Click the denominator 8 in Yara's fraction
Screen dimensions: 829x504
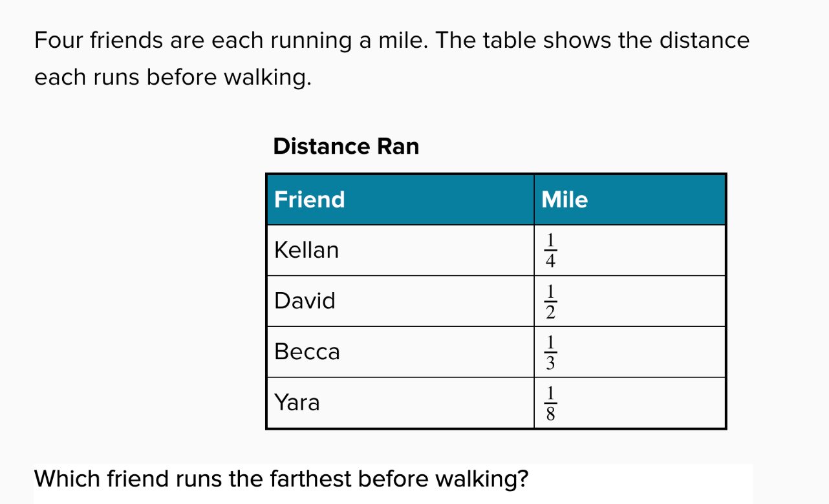point(550,415)
